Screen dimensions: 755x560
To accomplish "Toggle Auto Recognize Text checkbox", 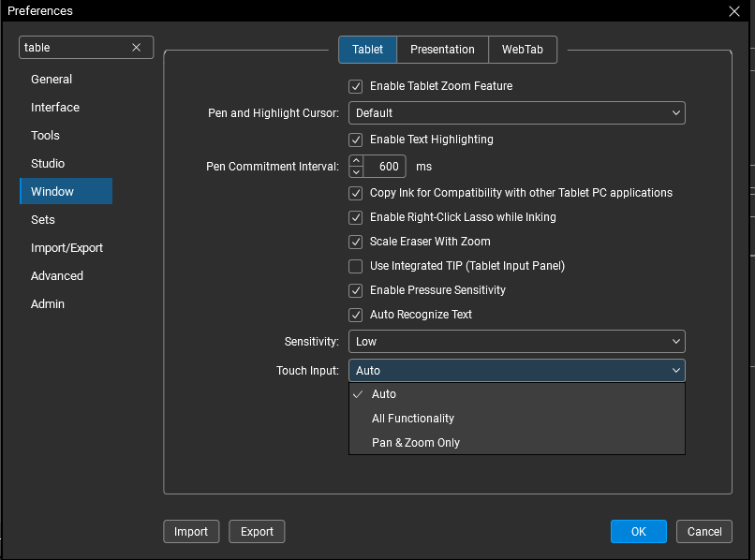I will pos(355,315).
